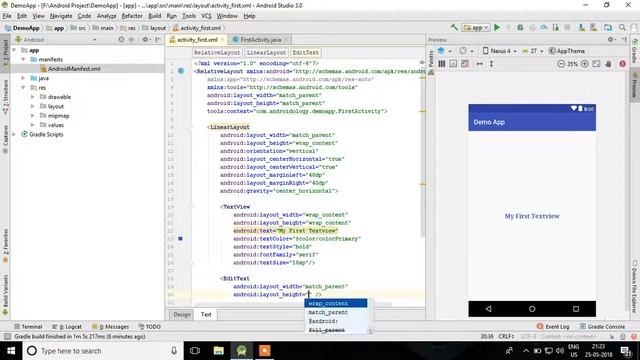Click the Task View taskbar icon
This screenshot has height=360, width=640.
coord(195,351)
